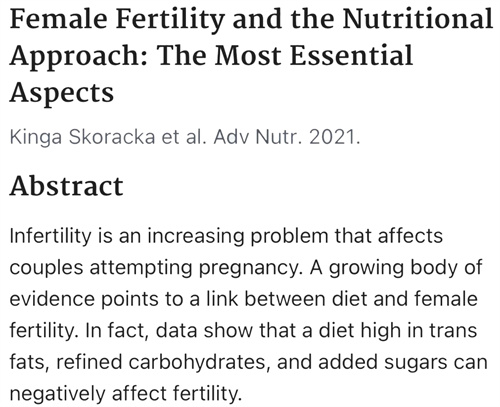
Task: Click the word 'couples' in the abstract
Action: tap(46, 269)
